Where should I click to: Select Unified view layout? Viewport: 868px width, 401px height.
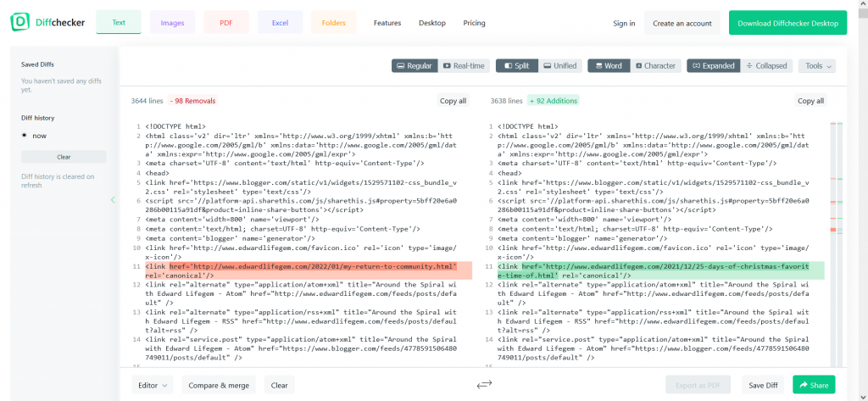(x=560, y=66)
